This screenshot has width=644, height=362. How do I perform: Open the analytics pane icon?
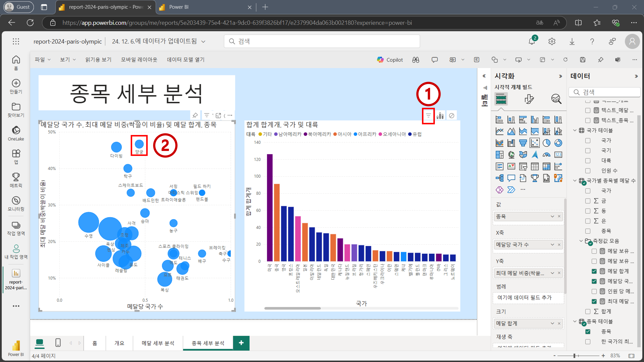coord(556,99)
